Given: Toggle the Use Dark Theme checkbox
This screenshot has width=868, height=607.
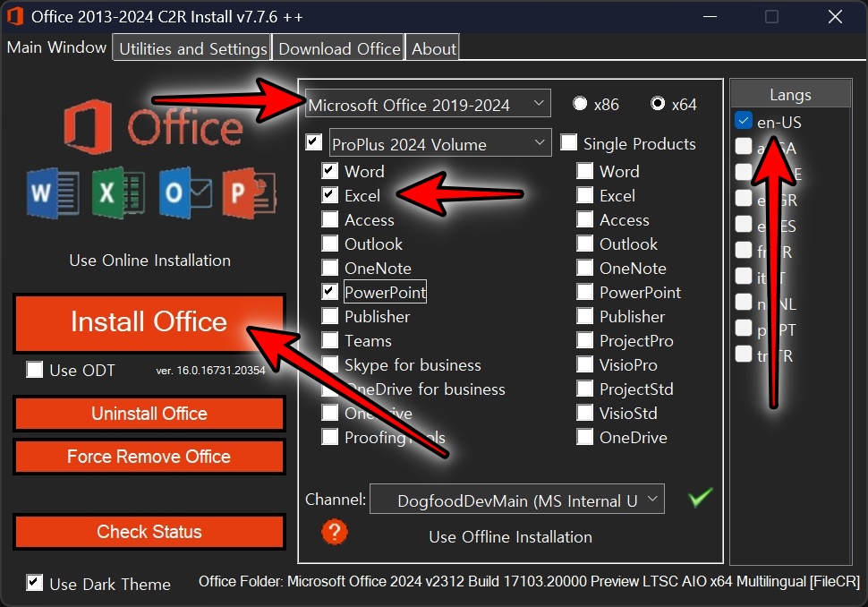Looking at the screenshot, I should 34,583.
